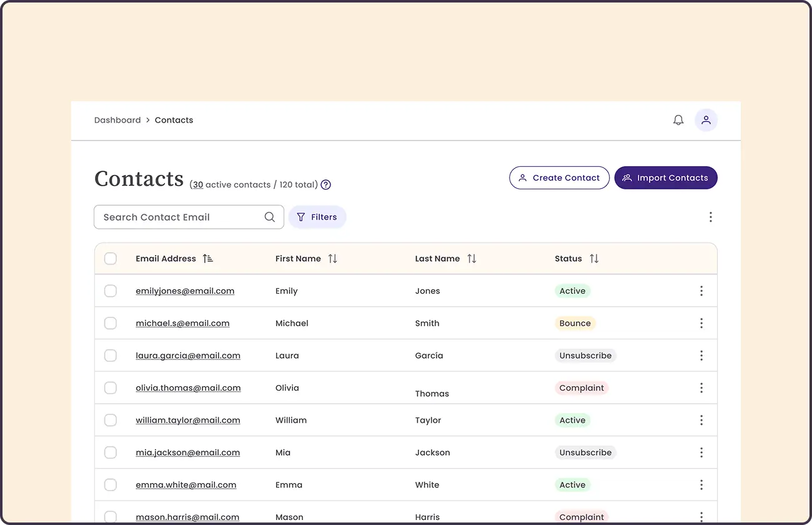Click the Contacts breadcrumb item
This screenshot has height=525, width=812.
(174, 120)
